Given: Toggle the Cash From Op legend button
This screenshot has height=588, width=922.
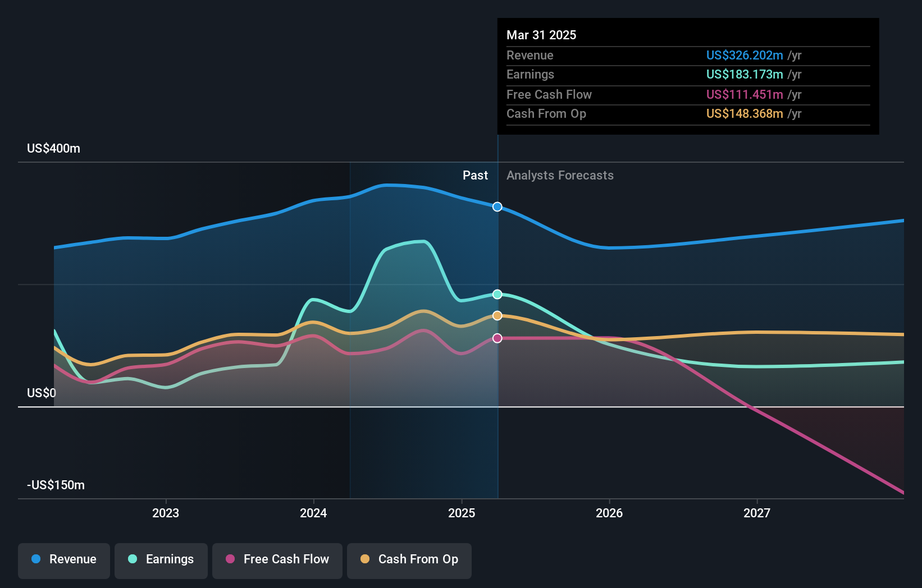Looking at the screenshot, I should coord(409,561).
